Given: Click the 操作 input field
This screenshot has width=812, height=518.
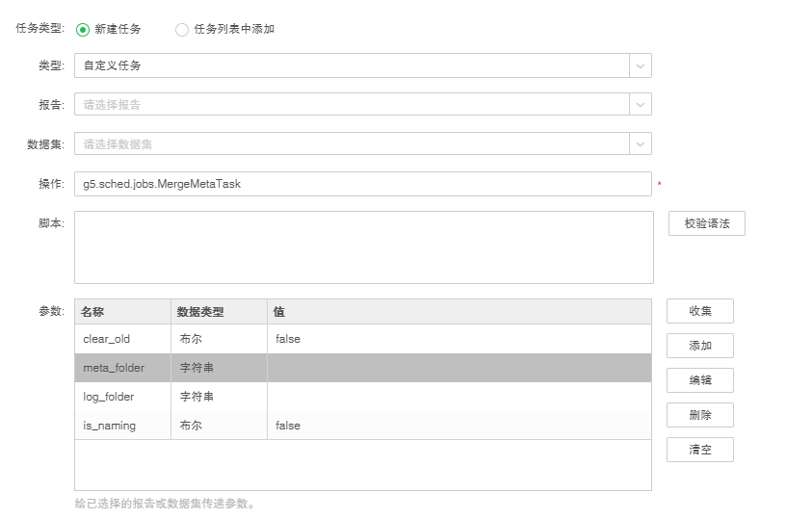Looking at the screenshot, I should pyautogui.click(x=362, y=183).
